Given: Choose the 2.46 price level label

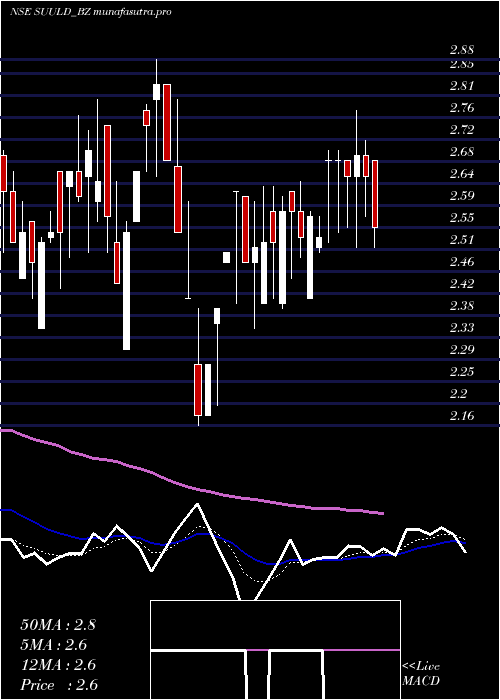Looking at the screenshot, I should (462, 262).
